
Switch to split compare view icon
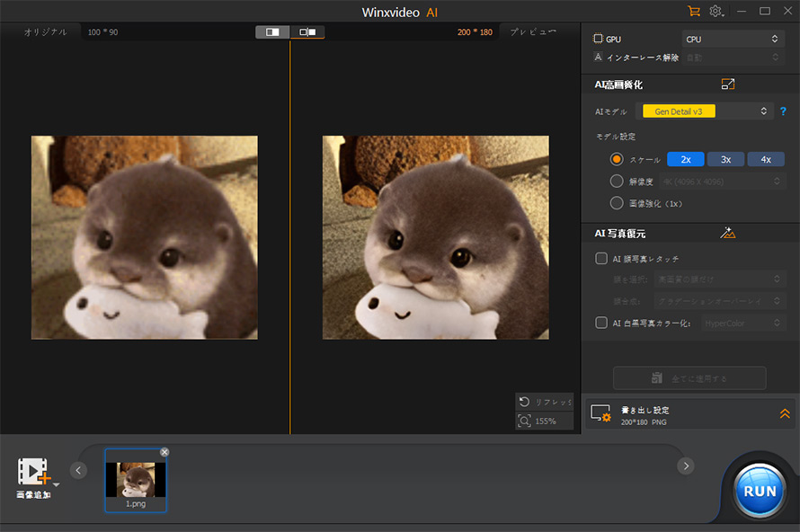click(307, 32)
